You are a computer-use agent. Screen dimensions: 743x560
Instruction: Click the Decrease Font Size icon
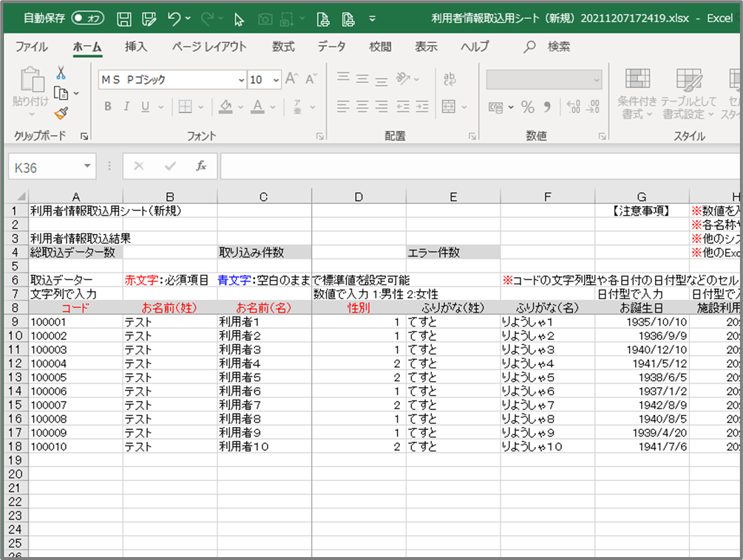[311, 78]
